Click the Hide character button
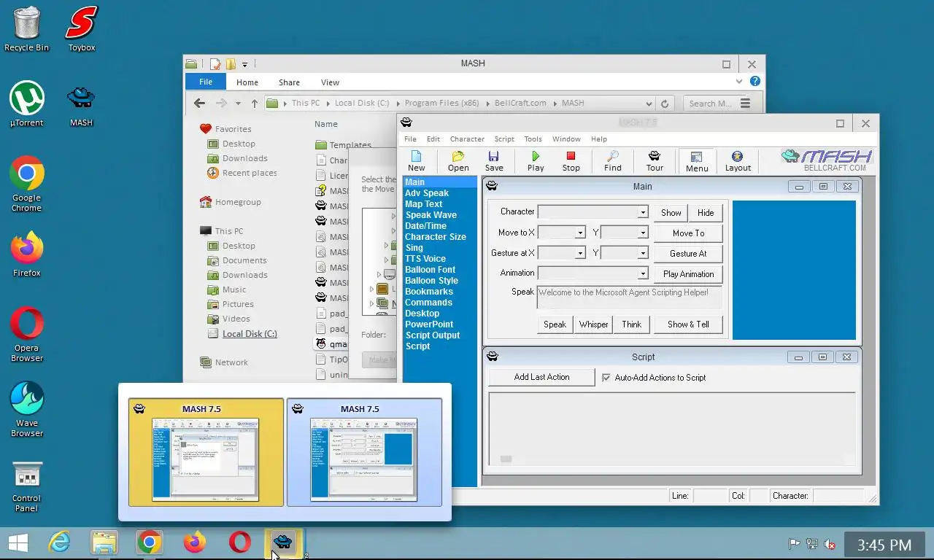This screenshot has height=560, width=934. click(x=706, y=212)
